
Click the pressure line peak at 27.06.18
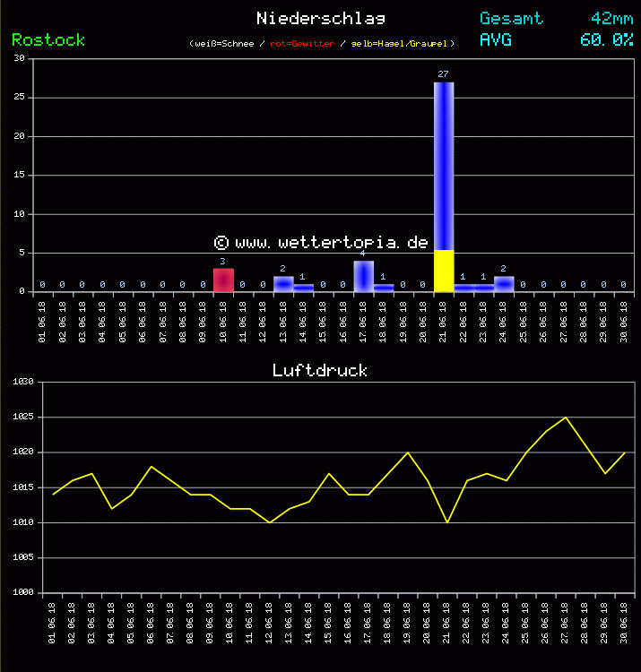[565, 418]
